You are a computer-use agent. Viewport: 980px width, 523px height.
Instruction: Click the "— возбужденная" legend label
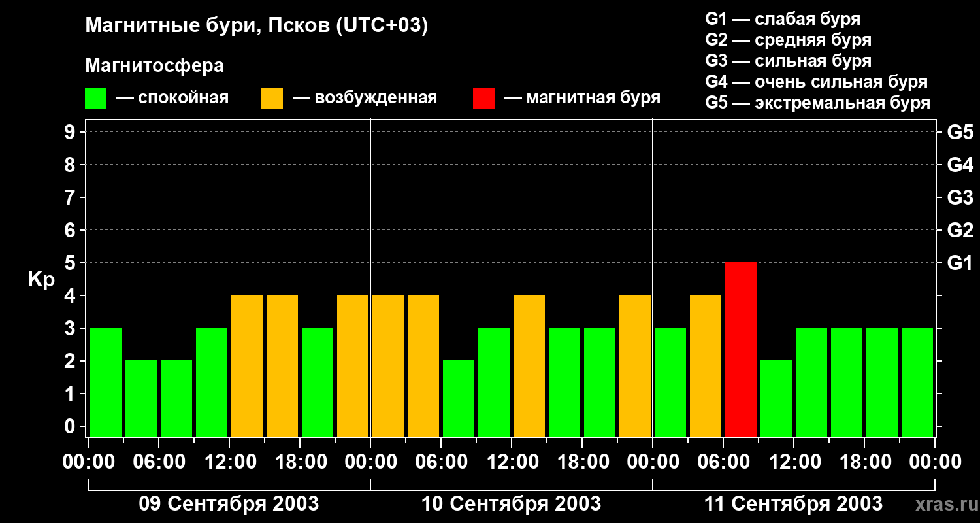[365, 98]
